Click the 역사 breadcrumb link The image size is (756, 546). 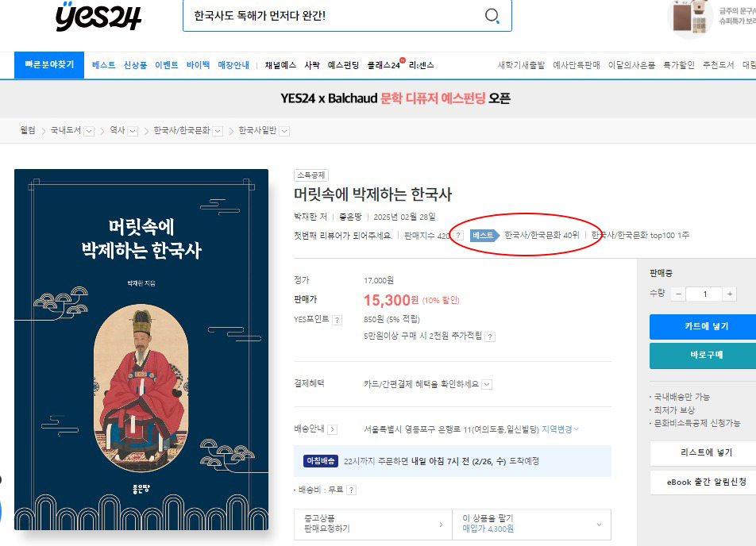click(118, 131)
